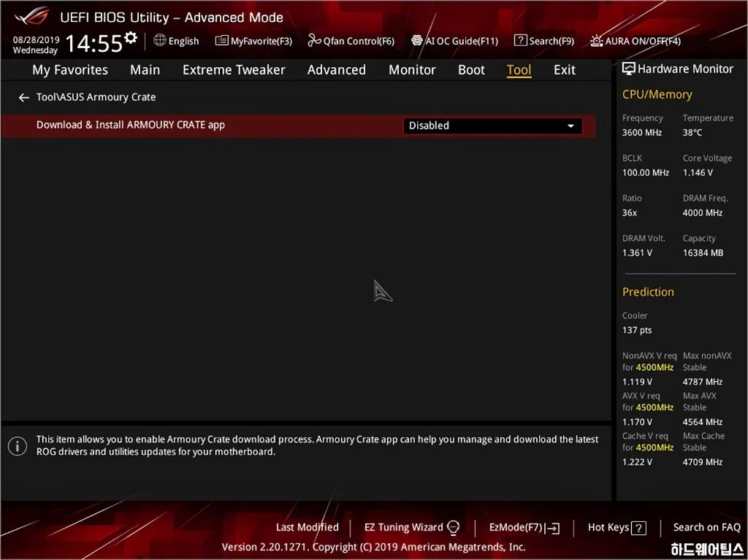Click the 137 pts cooler score

point(637,330)
